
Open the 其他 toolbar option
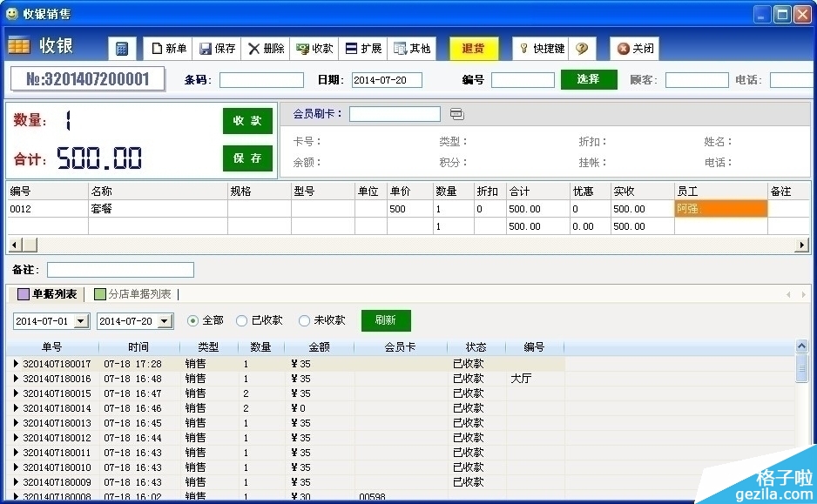[x=411, y=49]
